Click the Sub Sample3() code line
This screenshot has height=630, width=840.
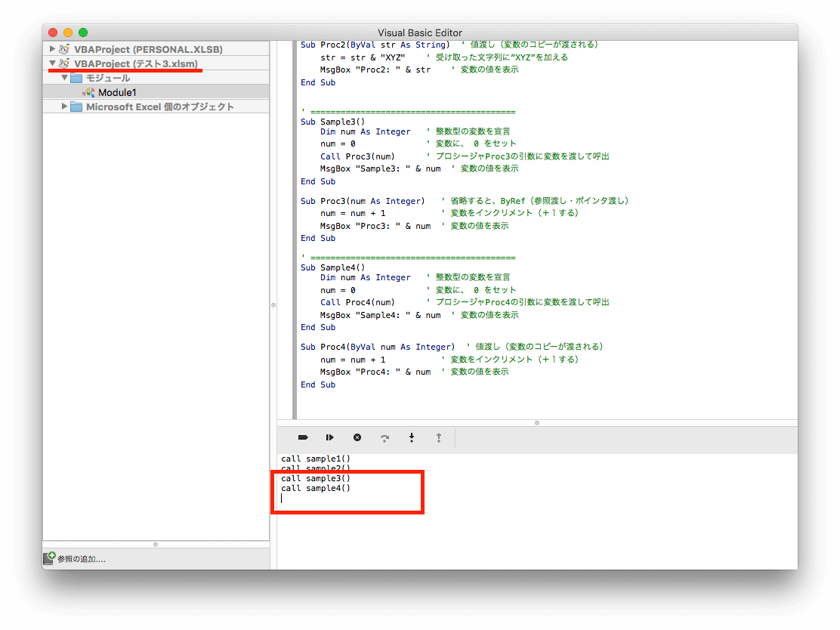coord(332,122)
